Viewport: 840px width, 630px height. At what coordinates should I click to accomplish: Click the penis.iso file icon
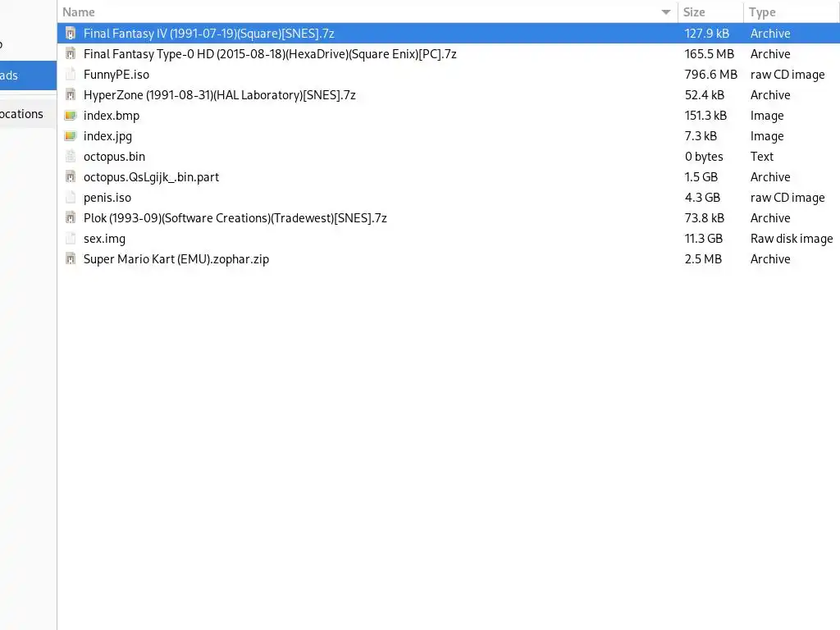pos(71,197)
